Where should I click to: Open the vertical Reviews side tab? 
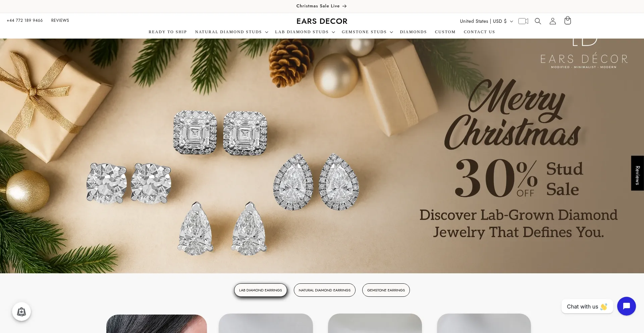[637, 173]
